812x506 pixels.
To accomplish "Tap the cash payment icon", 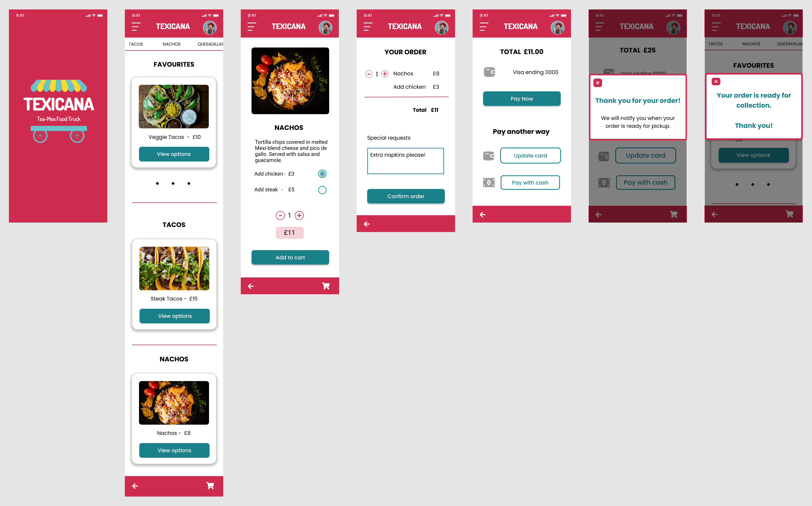I will [x=489, y=182].
